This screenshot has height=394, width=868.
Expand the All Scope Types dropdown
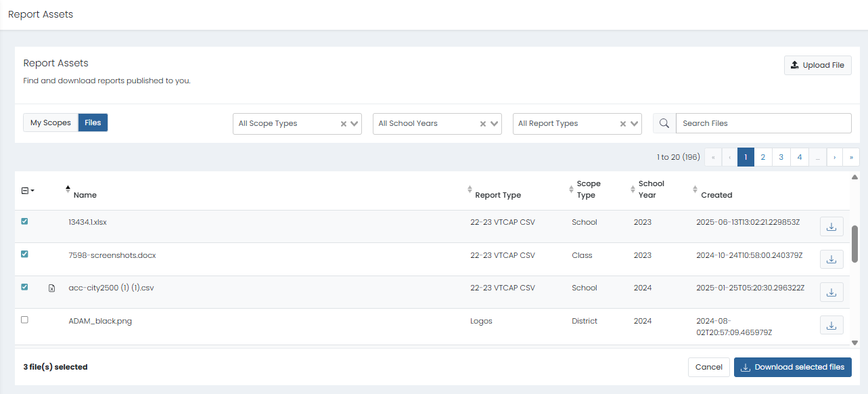point(355,124)
